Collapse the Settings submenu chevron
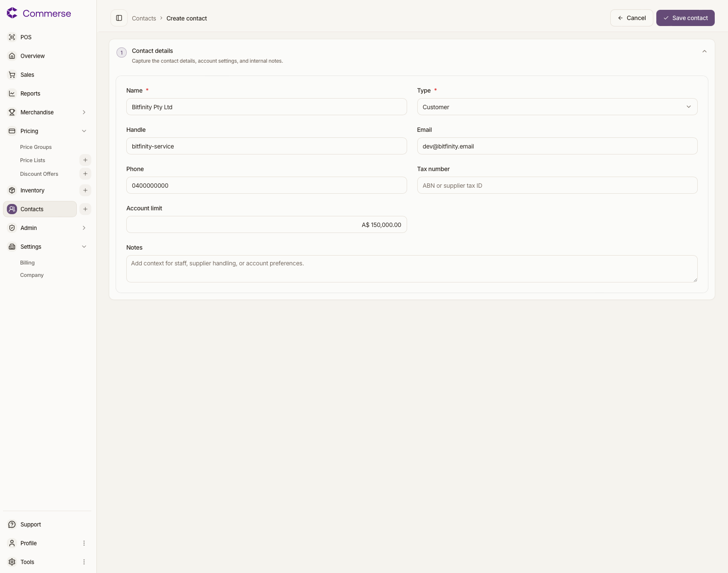728x573 pixels. pyautogui.click(x=84, y=247)
